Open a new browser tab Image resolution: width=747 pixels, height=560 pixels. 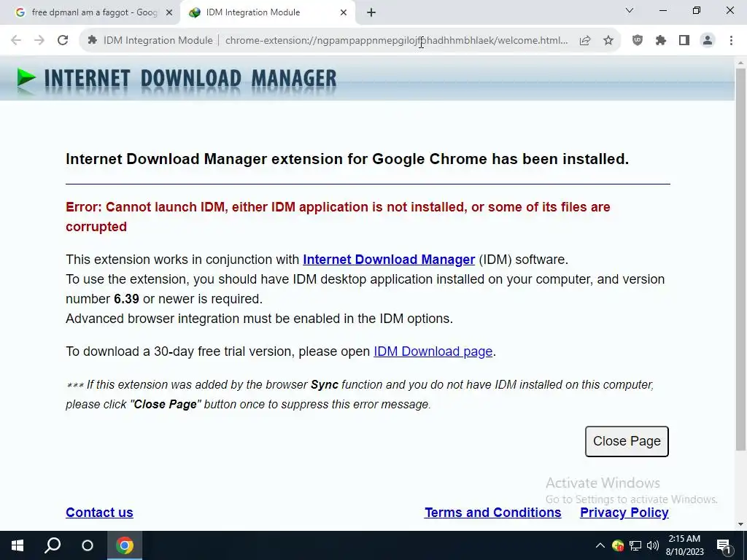pyautogui.click(x=371, y=13)
